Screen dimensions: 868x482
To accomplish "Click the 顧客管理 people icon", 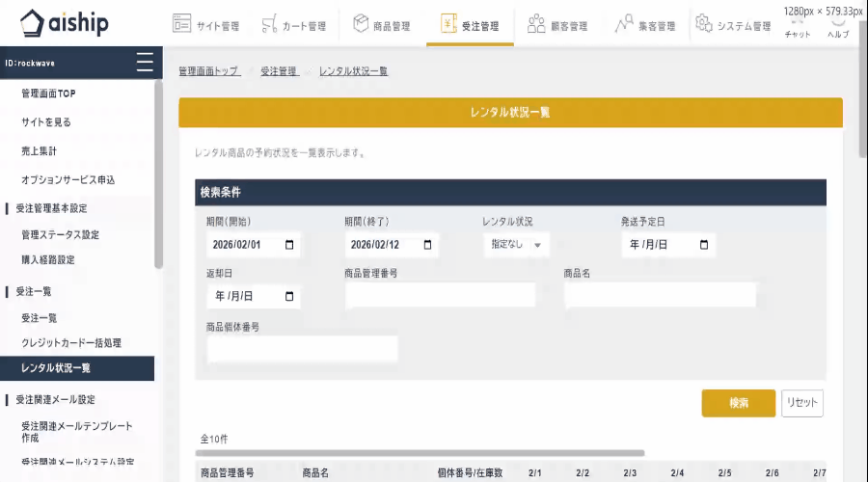I will click(536, 24).
